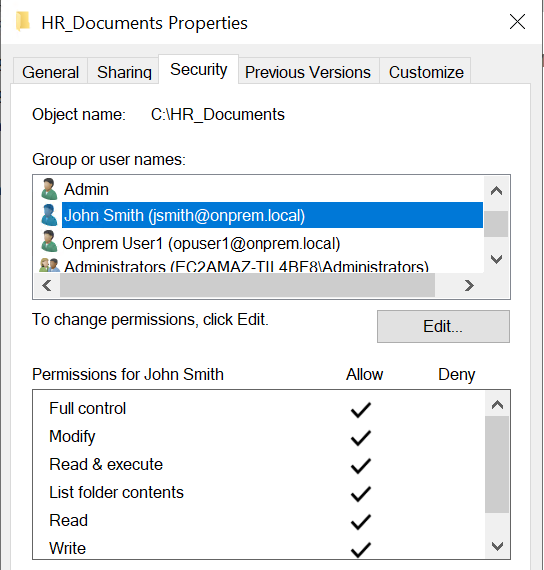
Task: Click the Group or user names label
Action: [x=109, y=160]
